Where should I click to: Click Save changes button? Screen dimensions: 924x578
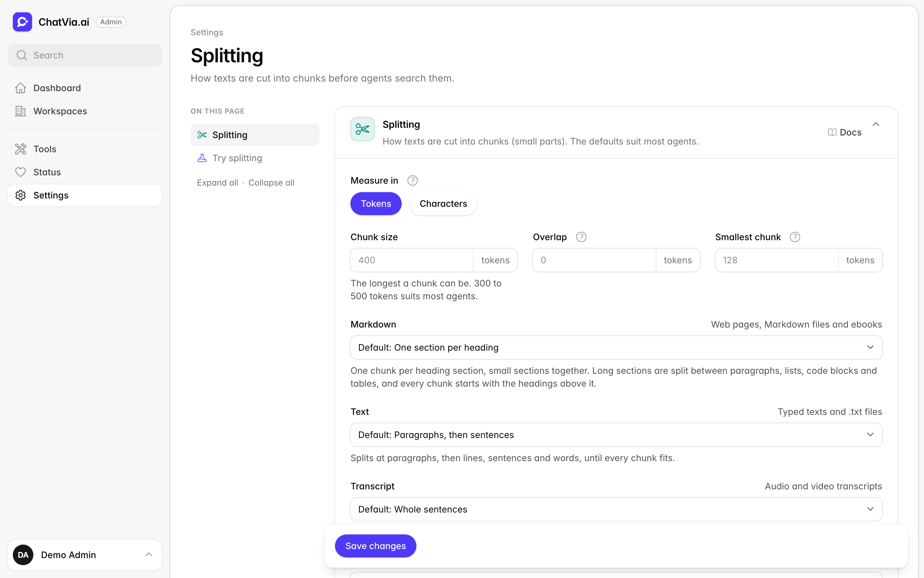[x=375, y=546]
